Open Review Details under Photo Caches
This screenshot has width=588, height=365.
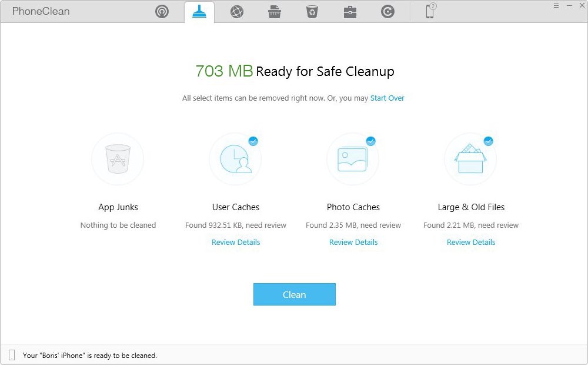pyautogui.click(x=353, y=242)
